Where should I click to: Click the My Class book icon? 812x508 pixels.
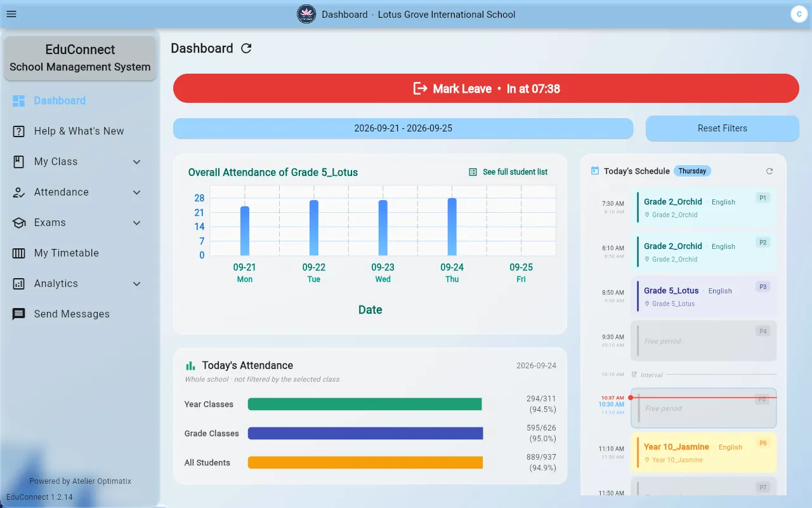click(19, 161)
